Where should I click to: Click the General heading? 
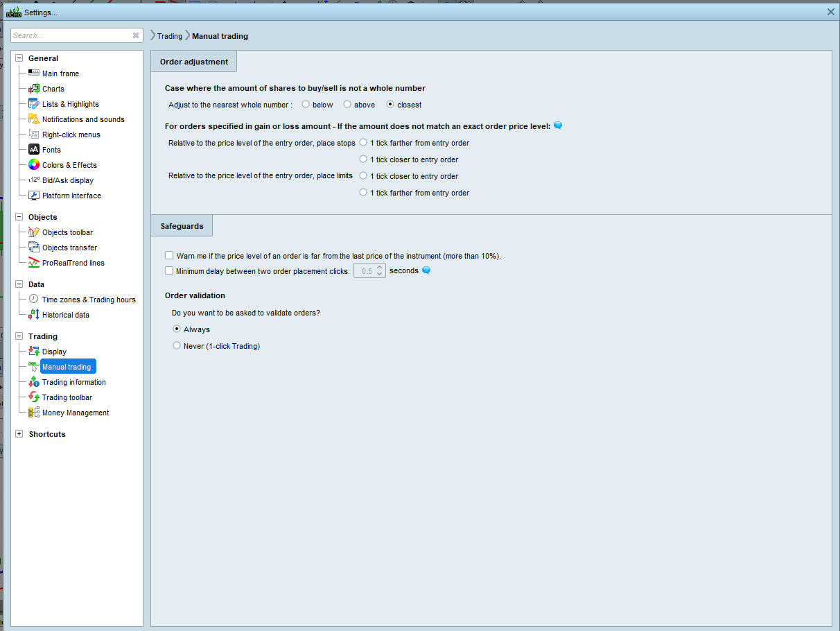[x=43, y=58]
